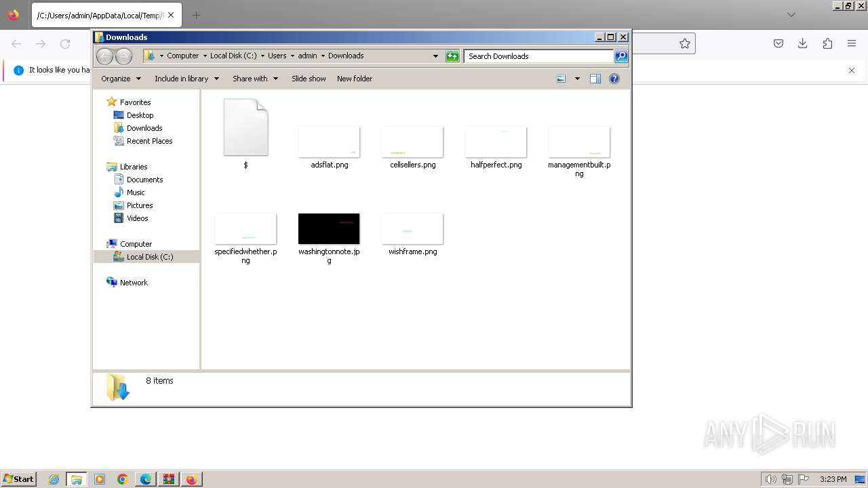Select Computer in navigation pane
868x488 pixels.
[x=136, y=244]
